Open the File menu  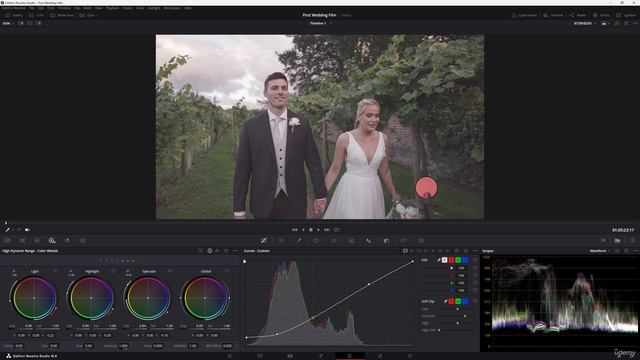(31, 8)
